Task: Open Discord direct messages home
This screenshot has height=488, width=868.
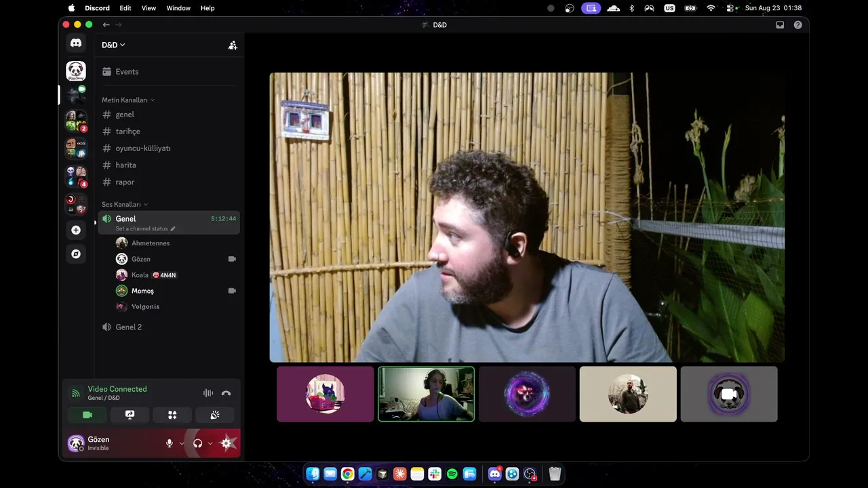Action: (x=76, y=43)
